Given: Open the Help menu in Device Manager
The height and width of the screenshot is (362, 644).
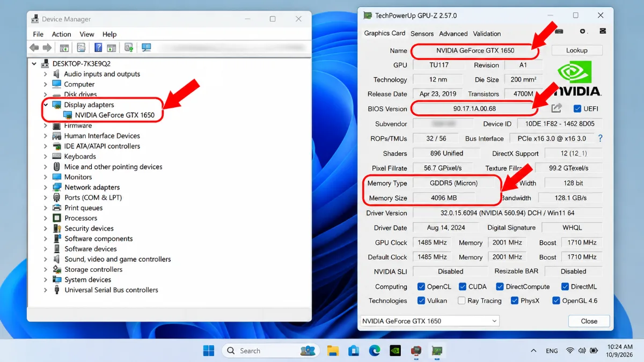Looking at the screenshot, I should pyautogui.click(x=109, y=34).
